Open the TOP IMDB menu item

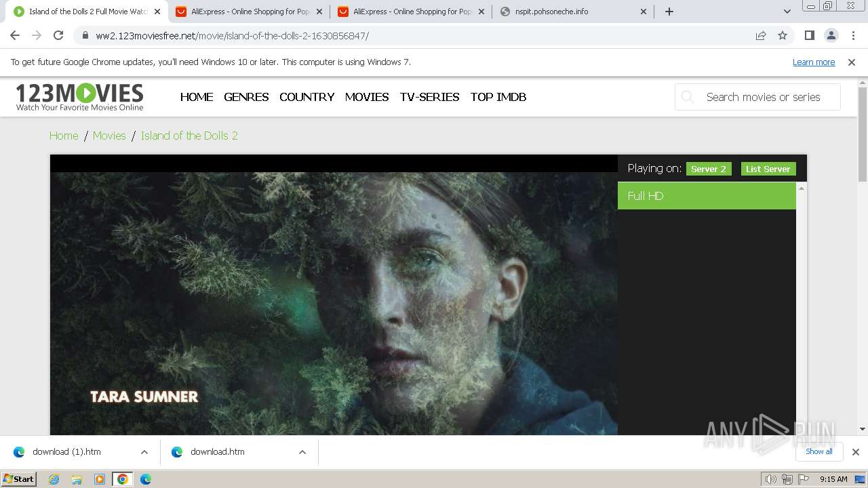(x=498, y=97)
